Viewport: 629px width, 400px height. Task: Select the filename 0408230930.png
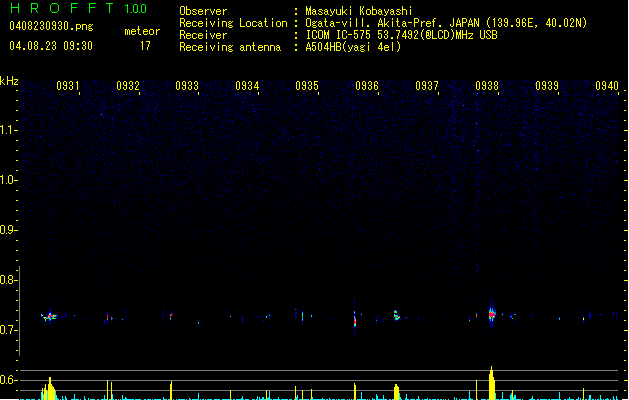click(x=51, y=26)
